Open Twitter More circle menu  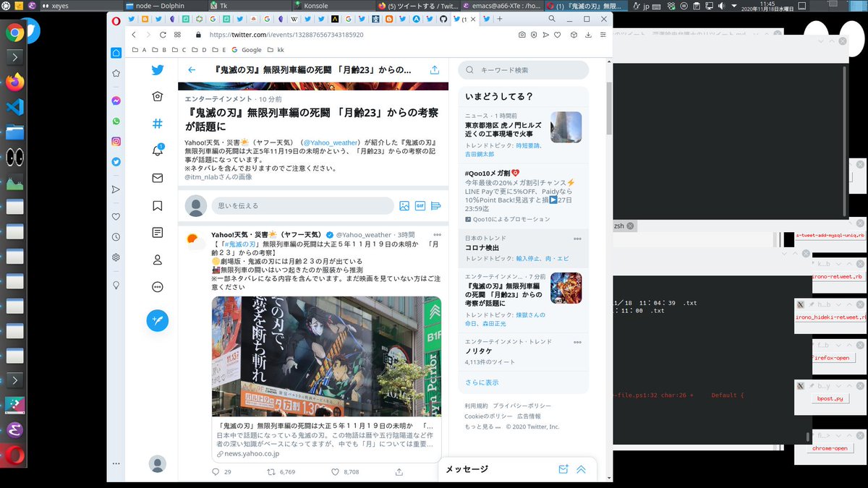157,286
